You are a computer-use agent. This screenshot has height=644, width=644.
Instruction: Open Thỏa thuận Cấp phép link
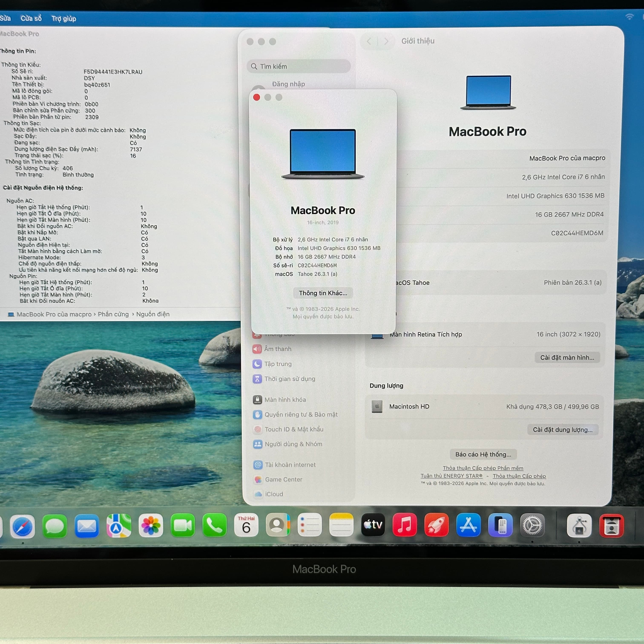click(519, 476)
